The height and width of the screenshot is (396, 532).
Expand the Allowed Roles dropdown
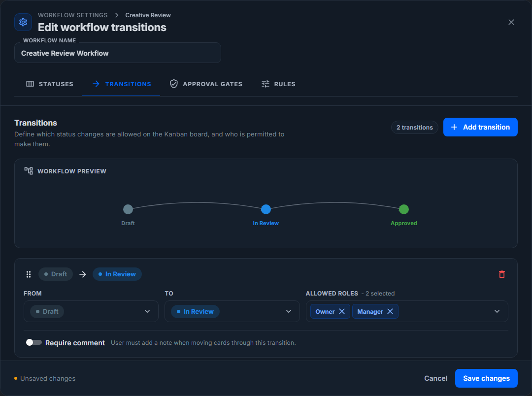pos(497,311)
